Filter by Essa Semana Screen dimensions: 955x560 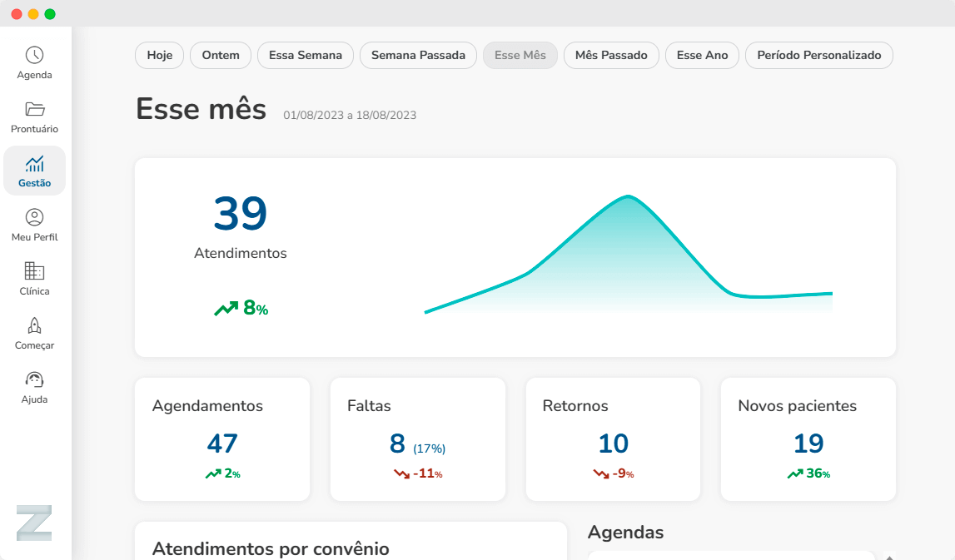coord(306,56)
